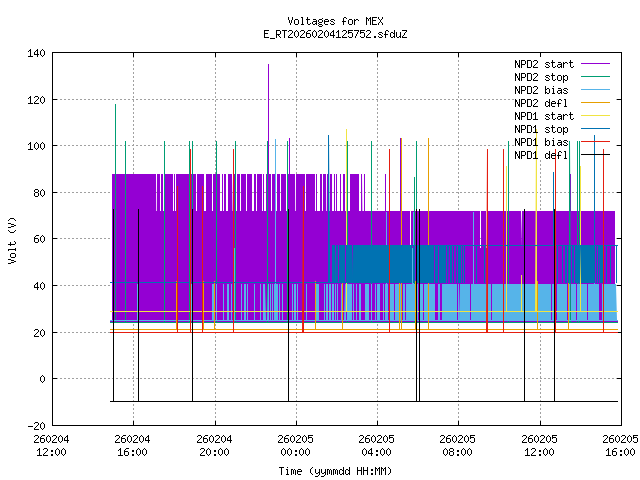Click the 140 y-axis tick label
Viewport: 640px width, 480px height.
pos(36,53)
